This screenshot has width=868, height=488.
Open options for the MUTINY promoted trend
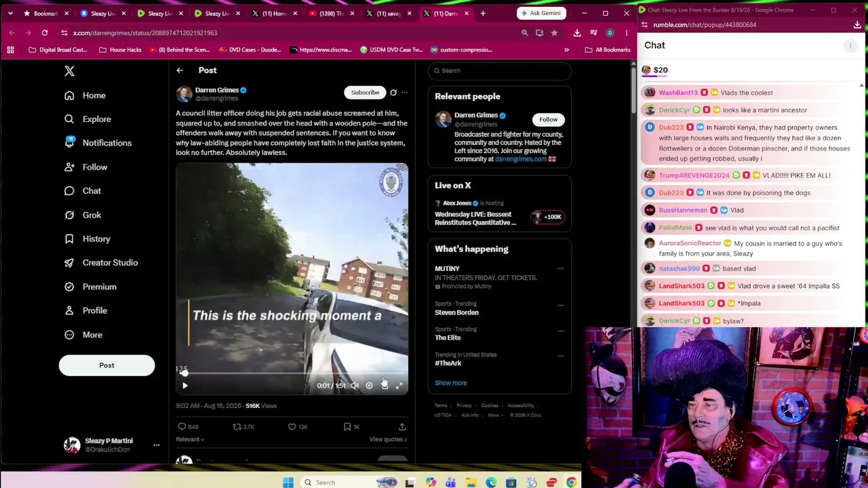coord(561,269)
